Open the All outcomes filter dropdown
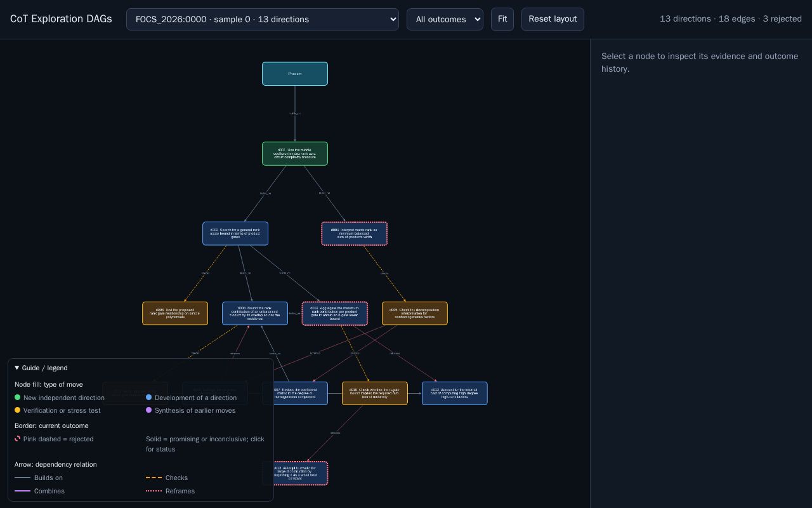Screen dimensions: 812x508 (445, 19)
